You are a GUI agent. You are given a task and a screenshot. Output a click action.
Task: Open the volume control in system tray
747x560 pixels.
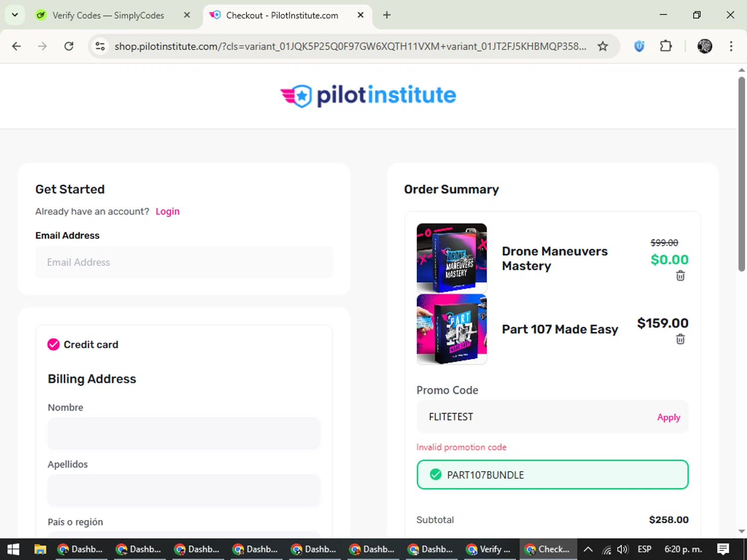click(x=622, y=550)
